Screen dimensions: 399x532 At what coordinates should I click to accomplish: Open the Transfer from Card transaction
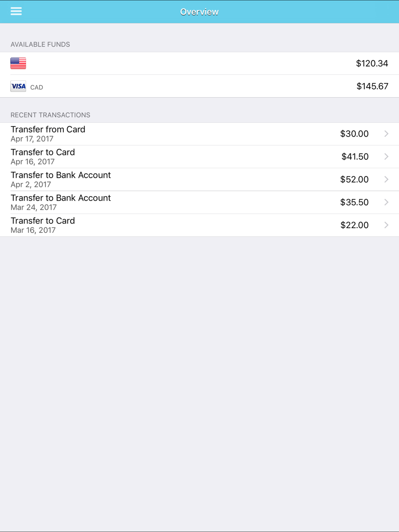click(x=48, y=134)
